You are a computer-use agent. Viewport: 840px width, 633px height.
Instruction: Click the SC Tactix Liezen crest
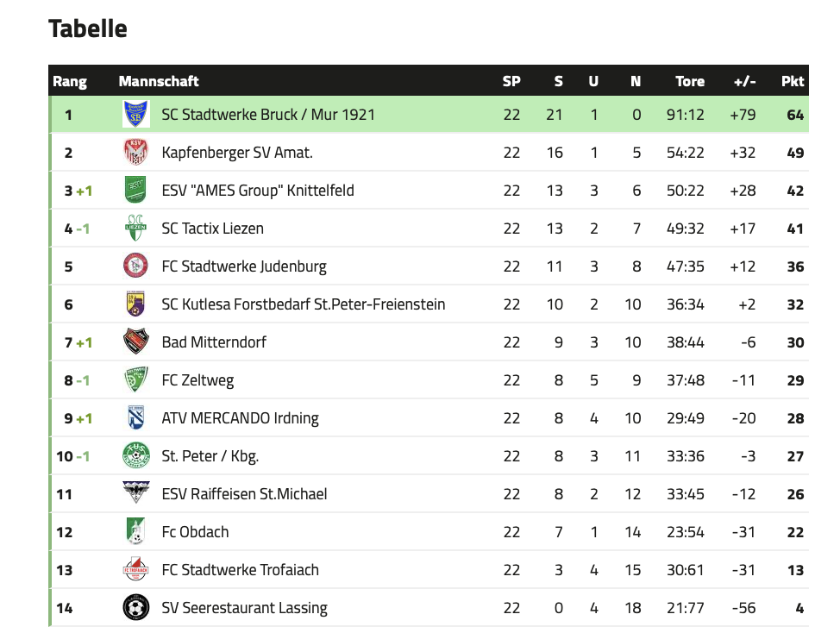[x=135, y=229]
